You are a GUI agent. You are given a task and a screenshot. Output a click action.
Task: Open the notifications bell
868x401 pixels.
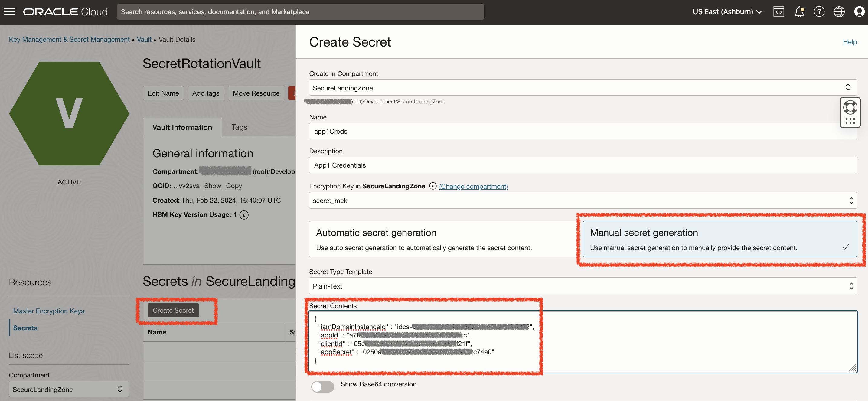799,11
